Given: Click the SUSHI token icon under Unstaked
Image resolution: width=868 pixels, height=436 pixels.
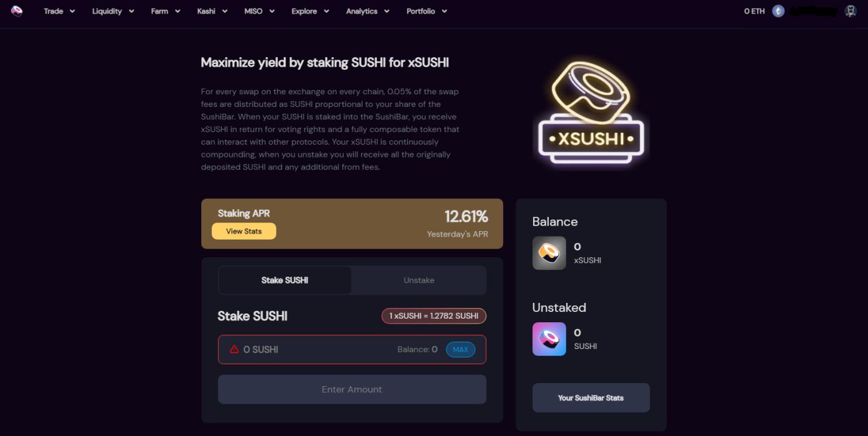Looking at the screenshot, I should tap(549, 339).
